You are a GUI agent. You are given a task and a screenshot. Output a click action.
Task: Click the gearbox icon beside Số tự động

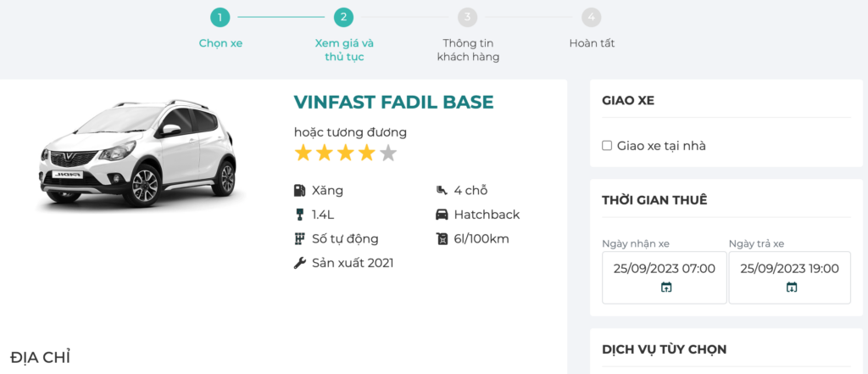[299, 238]
